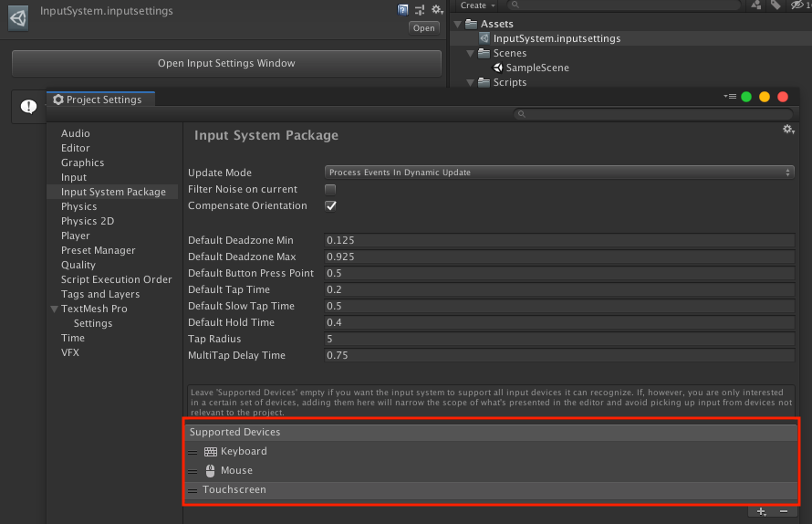Open Time settings category
Viewport: 812px width, 524px height.
pos(73,338)
